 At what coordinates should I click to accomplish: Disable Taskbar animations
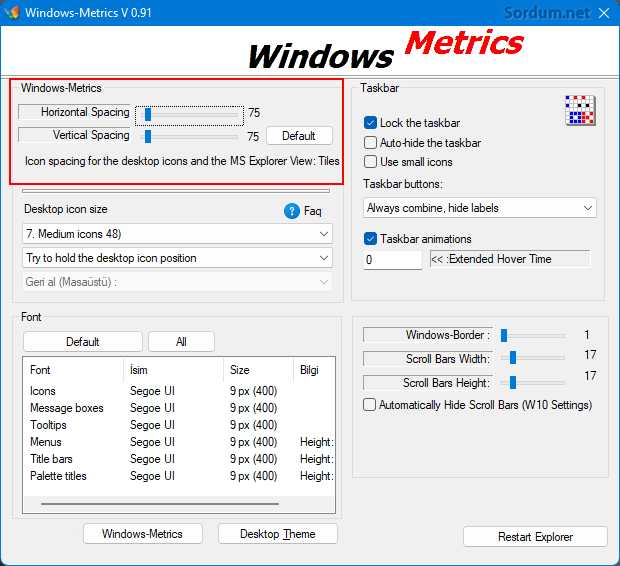click(x=370, y=239)
